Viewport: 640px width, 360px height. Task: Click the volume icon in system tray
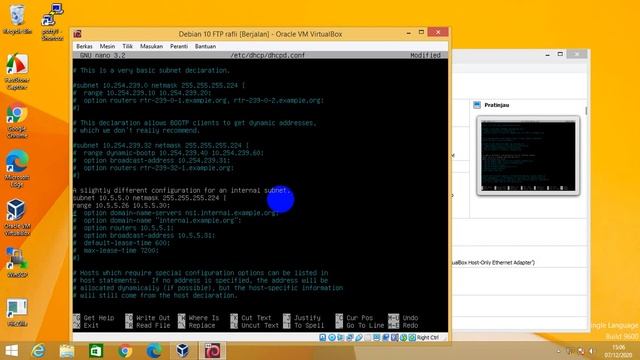591,351
